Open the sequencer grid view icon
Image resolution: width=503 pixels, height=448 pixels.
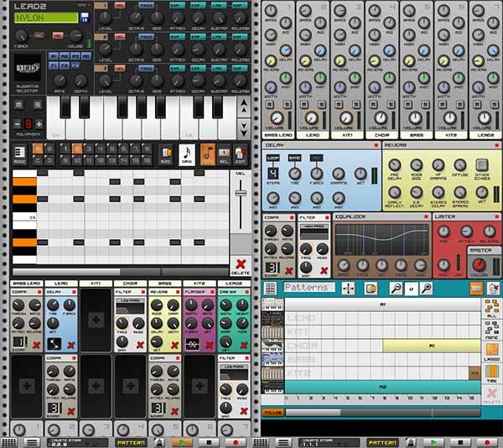[x=270, y=289]
